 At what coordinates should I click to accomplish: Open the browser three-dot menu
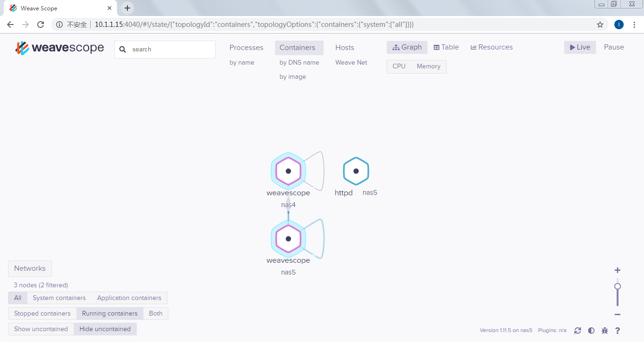pos(635,25)
